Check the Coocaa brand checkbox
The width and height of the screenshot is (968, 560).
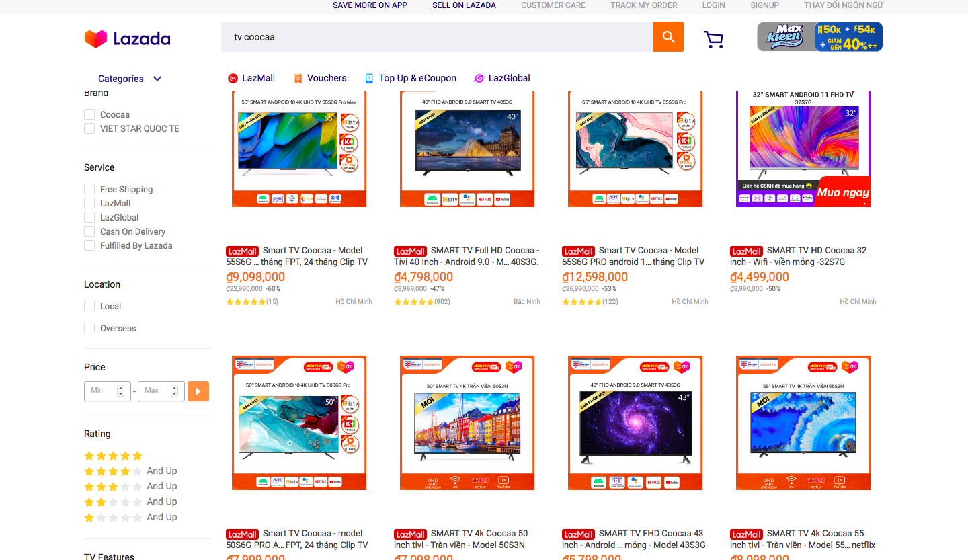(x=89, y=114)
